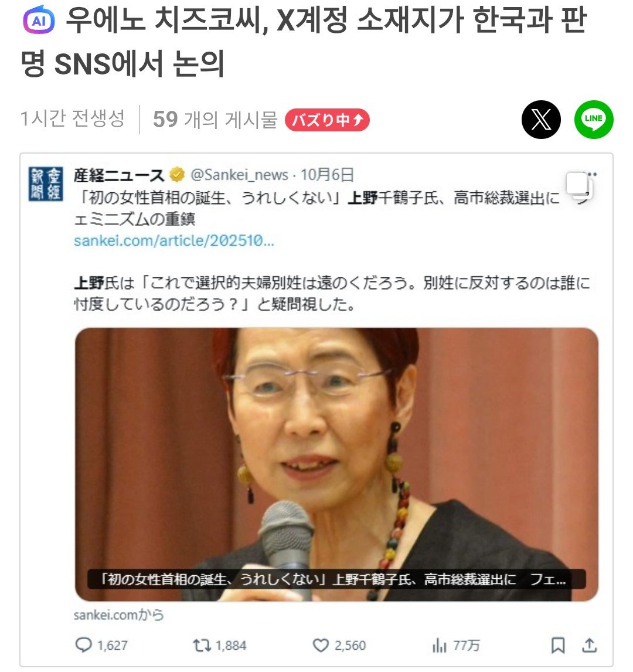
Task: View the 77万 impressions analytics icon
Action: 439,645
